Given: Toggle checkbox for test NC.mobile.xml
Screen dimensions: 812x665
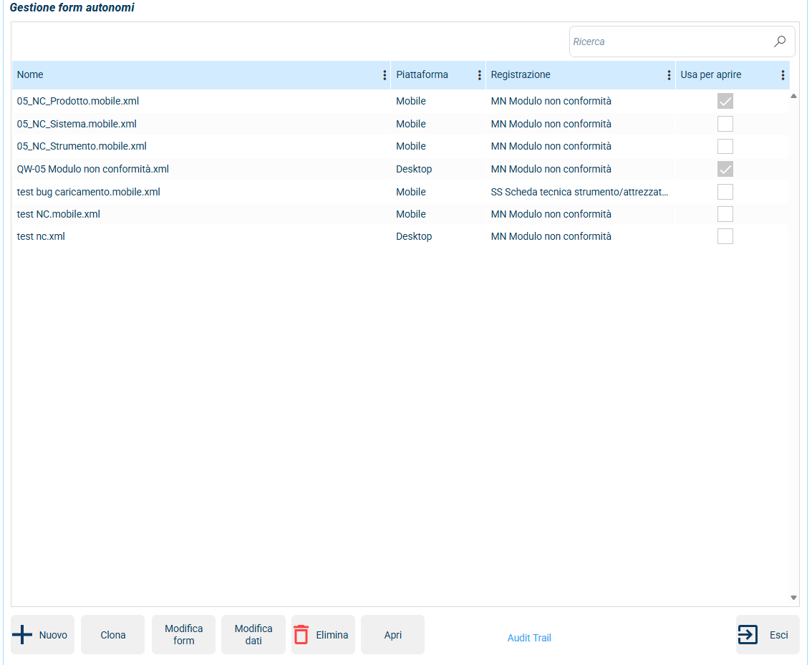Looking at the screenshot, I should (x=725, y=214).
